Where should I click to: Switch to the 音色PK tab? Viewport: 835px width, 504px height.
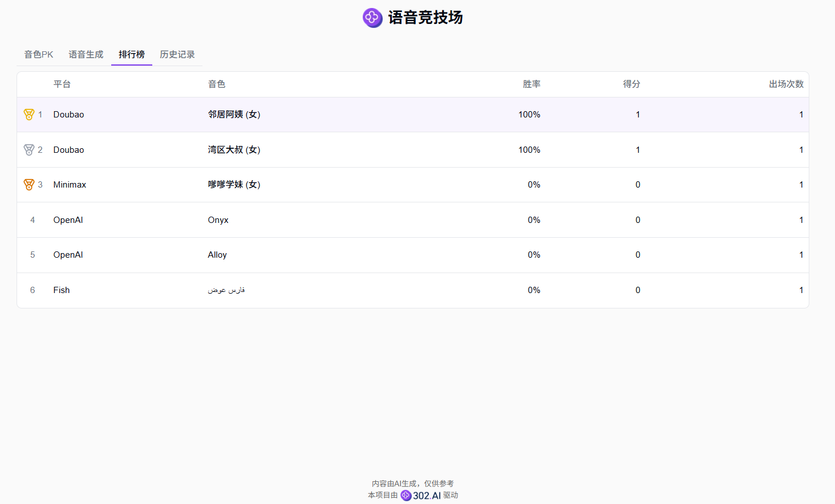tap(39, 54)
